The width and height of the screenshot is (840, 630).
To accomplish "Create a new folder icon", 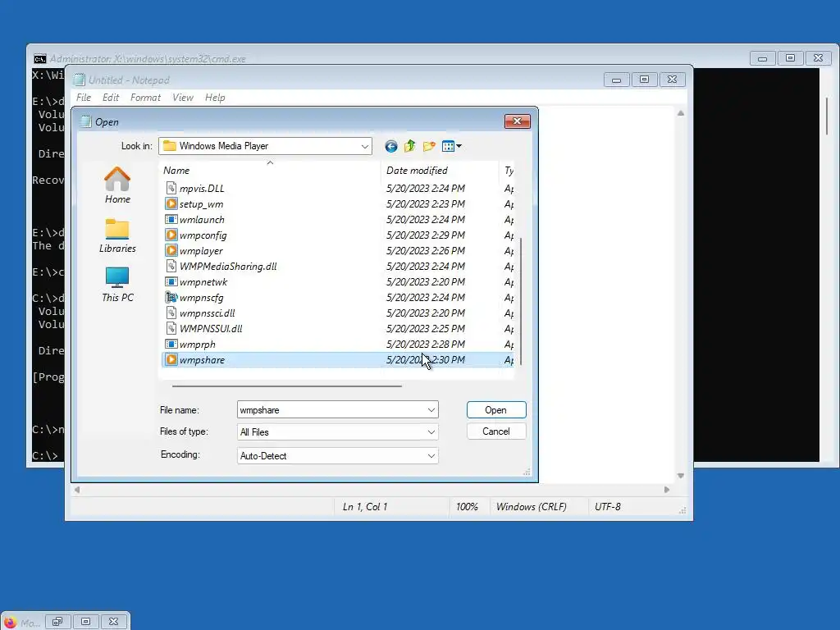I will [429, 146].
